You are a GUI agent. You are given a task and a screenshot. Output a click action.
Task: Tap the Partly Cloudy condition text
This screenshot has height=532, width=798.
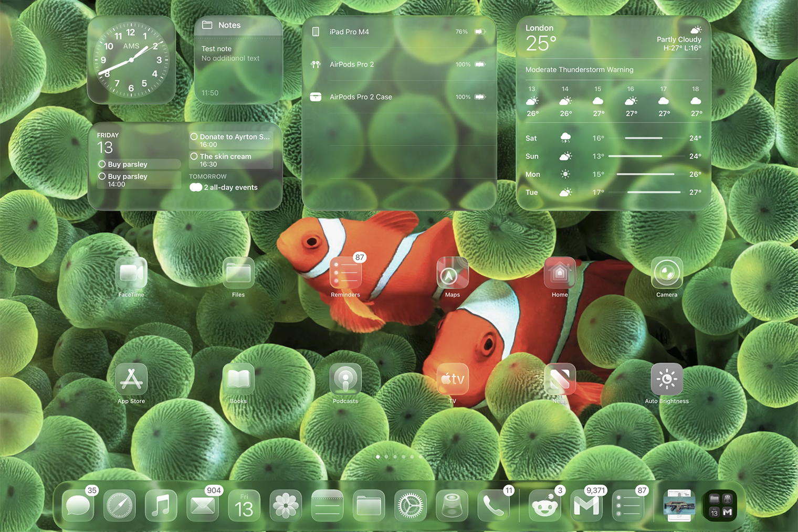[679, 39]
